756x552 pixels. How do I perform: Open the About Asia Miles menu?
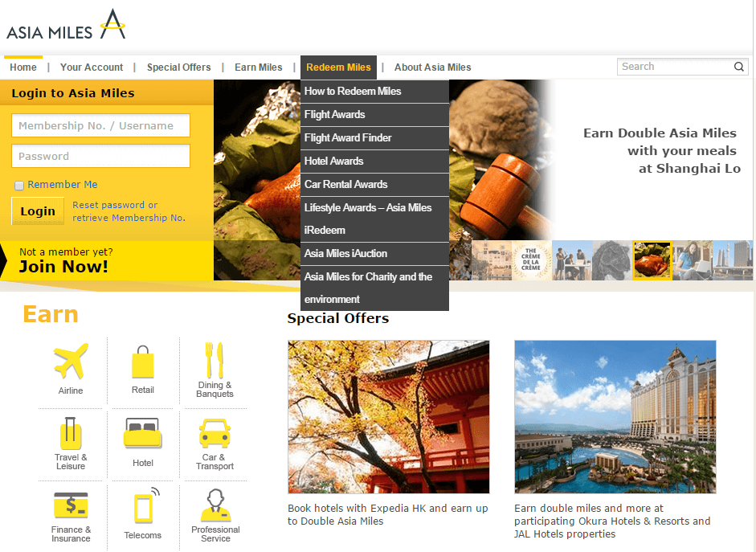tap(432, 67)
